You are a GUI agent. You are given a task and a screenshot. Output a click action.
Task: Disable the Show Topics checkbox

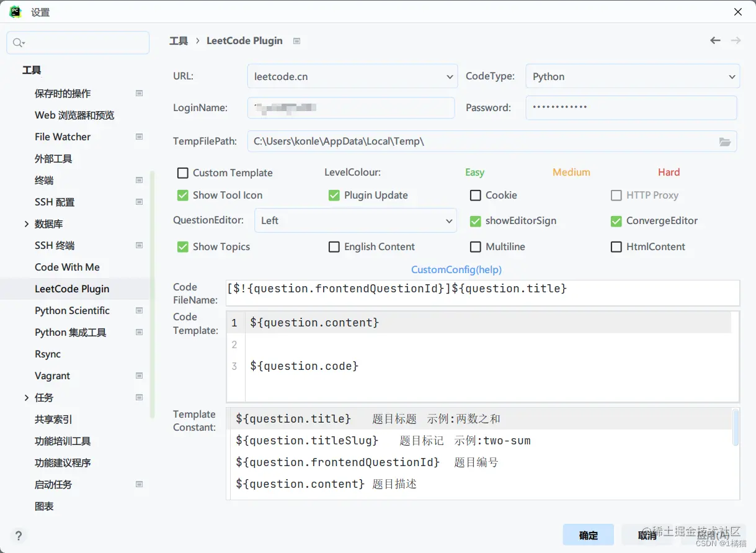[x=183, y=246]
